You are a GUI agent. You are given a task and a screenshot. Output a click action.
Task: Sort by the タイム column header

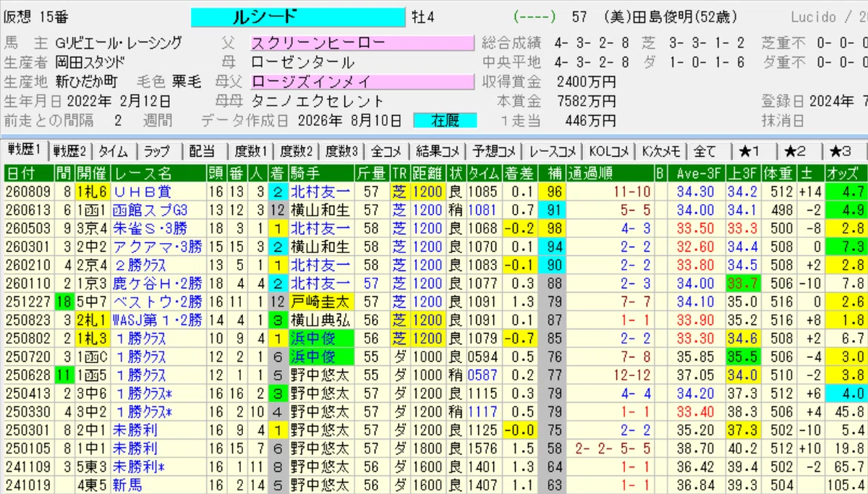[x=482, y=174]
